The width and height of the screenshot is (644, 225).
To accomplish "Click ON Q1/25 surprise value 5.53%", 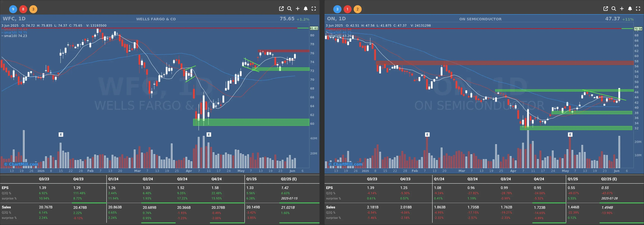I will [x=572, y=199].
